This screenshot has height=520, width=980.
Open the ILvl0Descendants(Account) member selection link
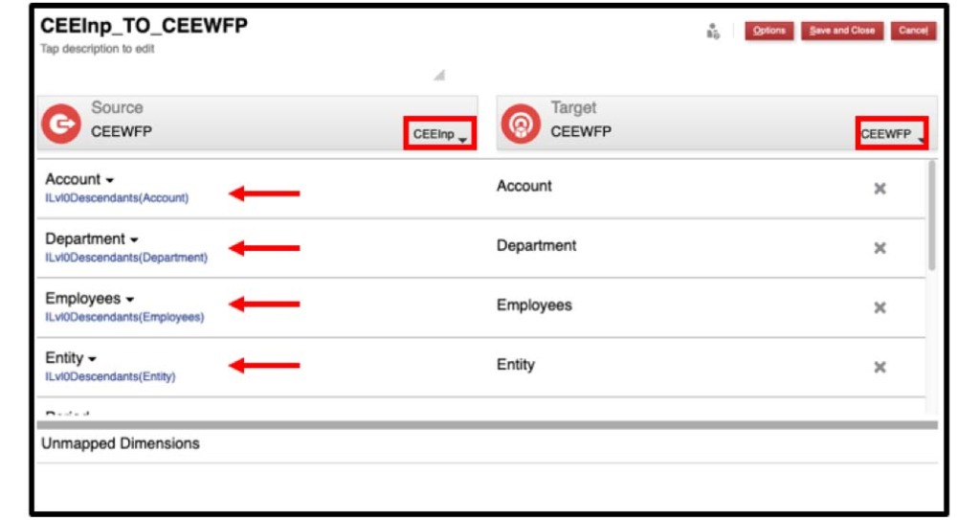[x=117, y=198]
